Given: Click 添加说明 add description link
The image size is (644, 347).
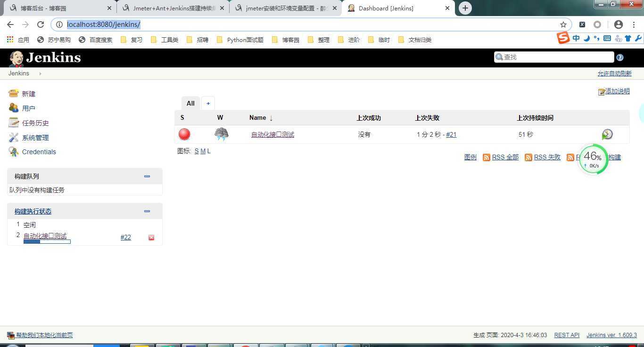Looking at the screenshot, I should coord(618,91).
